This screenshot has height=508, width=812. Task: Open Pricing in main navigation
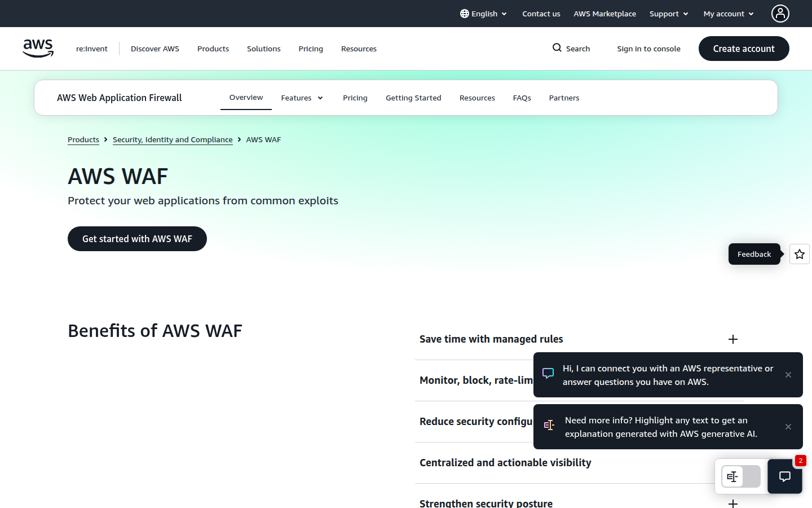[311, 49]
